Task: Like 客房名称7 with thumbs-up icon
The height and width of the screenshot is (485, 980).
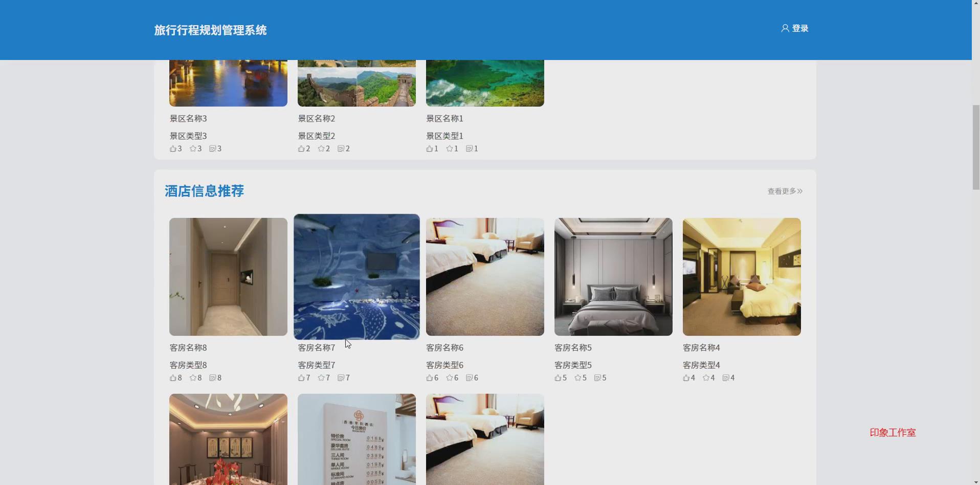Action: [301, 378]
